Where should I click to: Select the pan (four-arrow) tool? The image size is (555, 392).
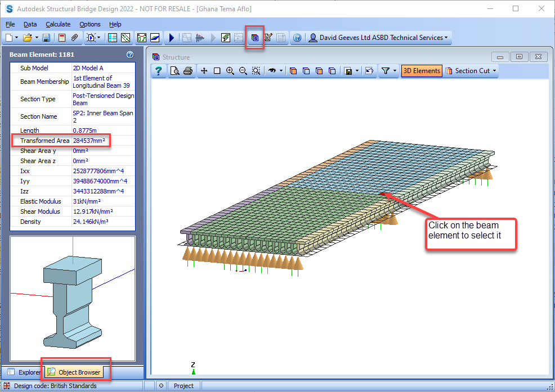[x=204, y=71]
